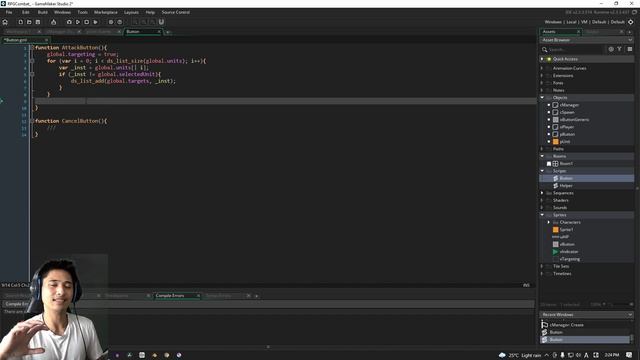
Task: Click the VM output setting link
Action: pyautogui.click(x=584, y=22)
